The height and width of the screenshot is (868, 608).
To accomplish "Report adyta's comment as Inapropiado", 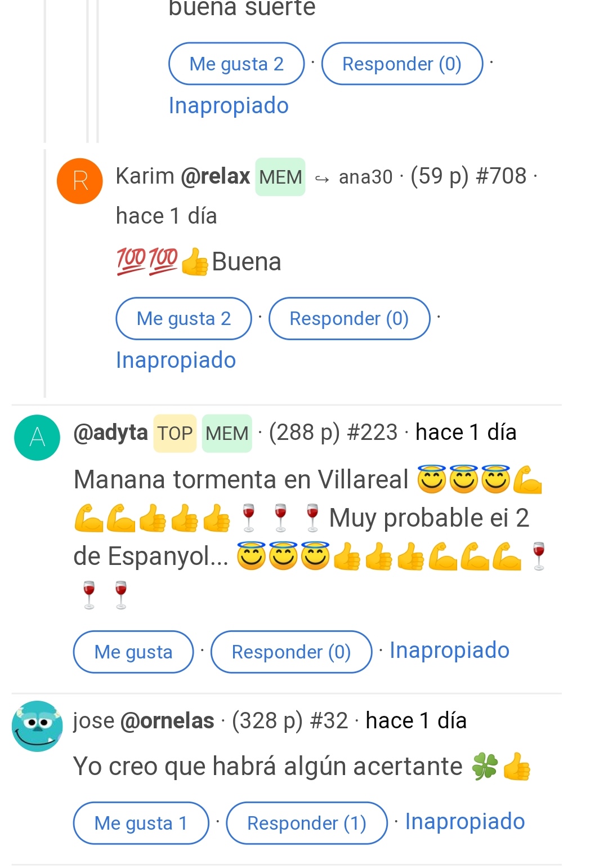I will [x=449, y=650].
